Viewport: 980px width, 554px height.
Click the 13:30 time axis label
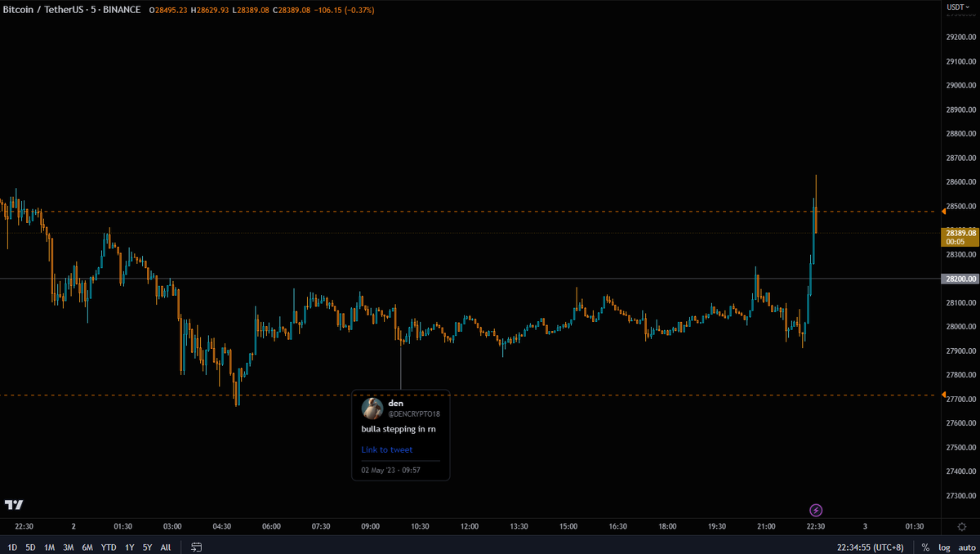point(519,526)
